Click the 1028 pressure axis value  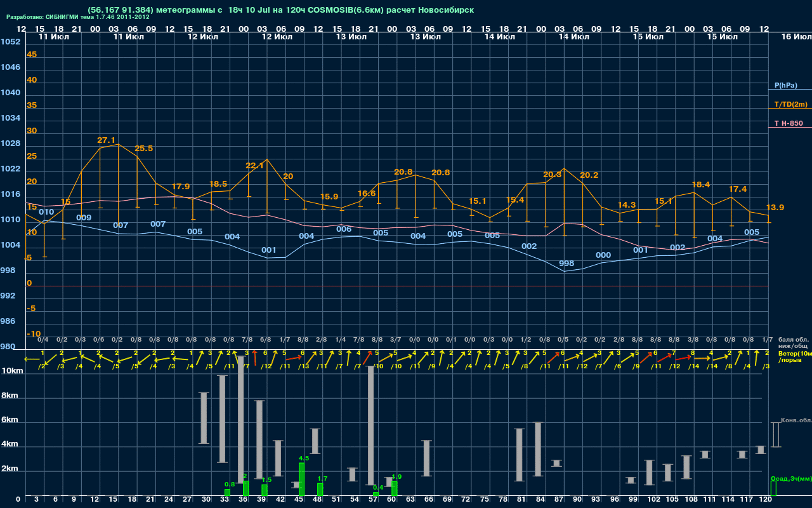click(10, 144)
